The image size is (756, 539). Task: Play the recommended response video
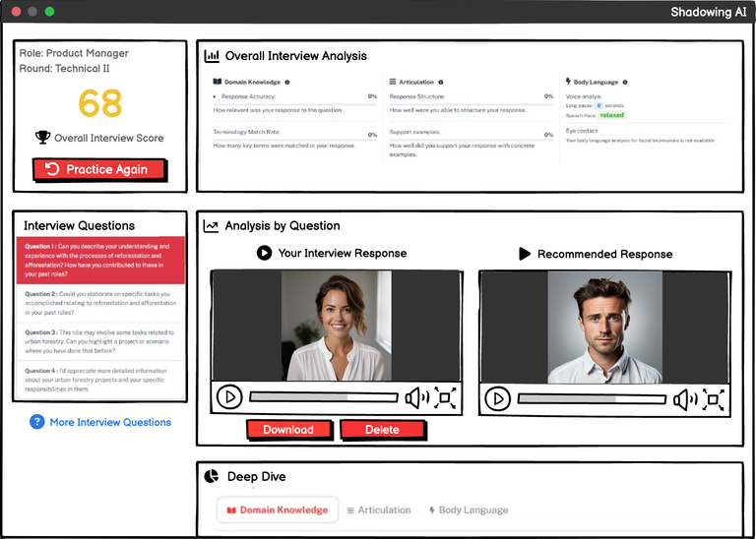[497, 399]
